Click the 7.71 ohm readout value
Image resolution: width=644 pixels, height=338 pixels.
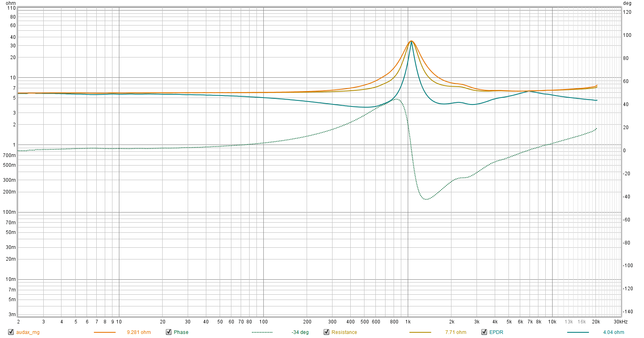click(456, 332)
